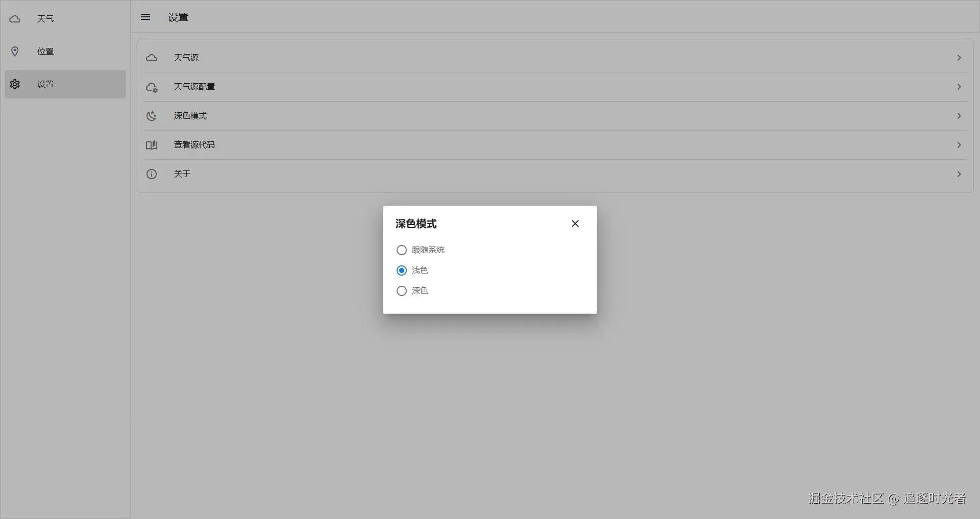Open the 查看源代码 entry
This screenshot has height=519, width=980.
point(555,145)
